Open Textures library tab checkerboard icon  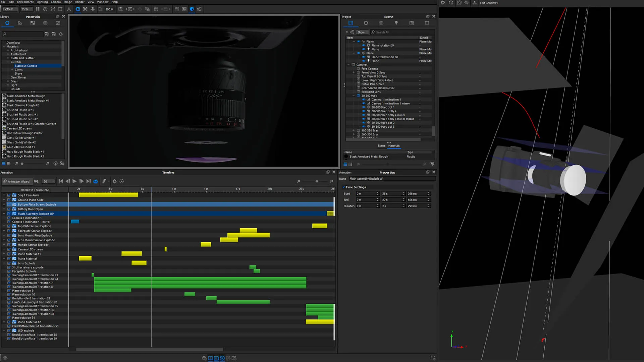click(x=33, y=23)
